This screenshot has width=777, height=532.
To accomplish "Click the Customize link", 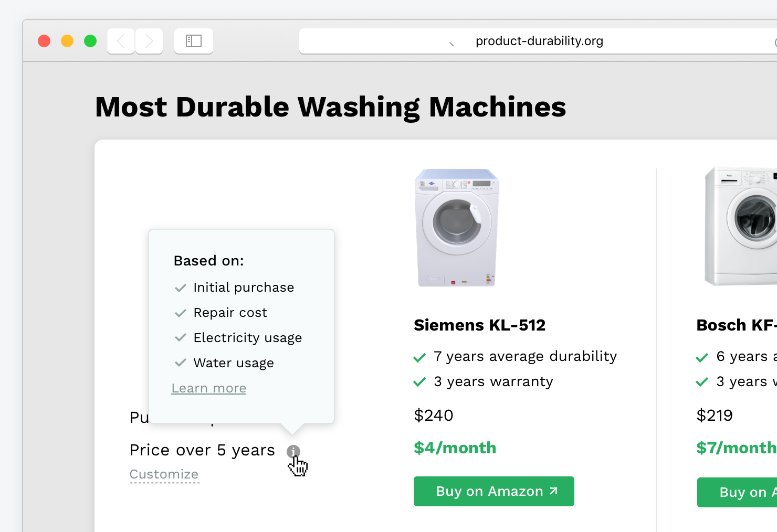I will tap(164, 474).
